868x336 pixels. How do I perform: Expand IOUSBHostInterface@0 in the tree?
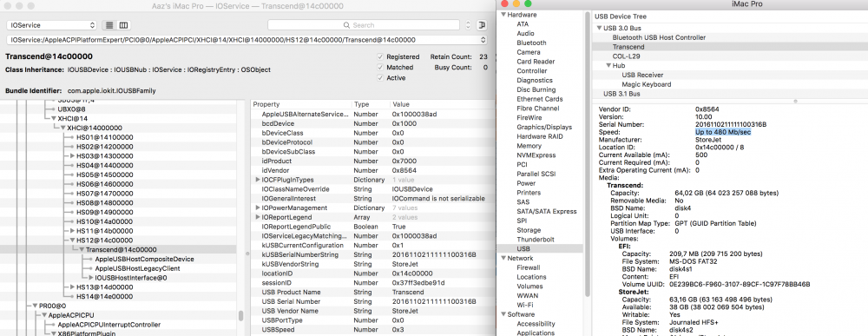click(91, 278)
